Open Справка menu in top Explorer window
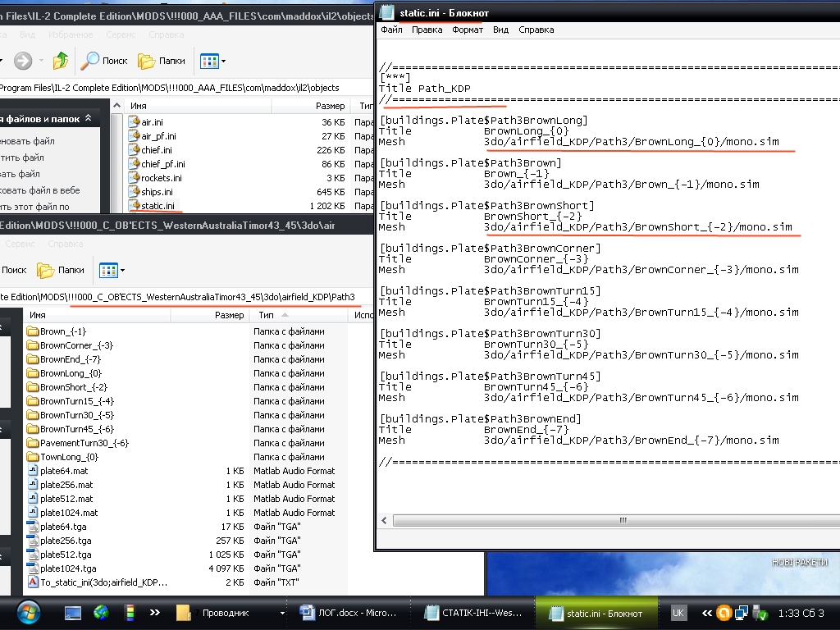The height and width of the screenshot is (630, 840). (x=166, y=34)
